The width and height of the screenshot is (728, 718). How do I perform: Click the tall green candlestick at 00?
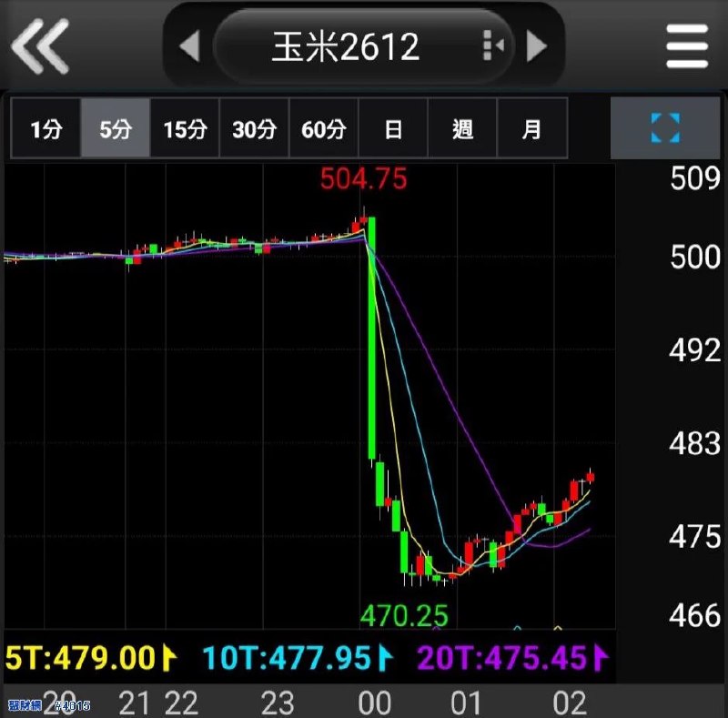click(372, 339)
